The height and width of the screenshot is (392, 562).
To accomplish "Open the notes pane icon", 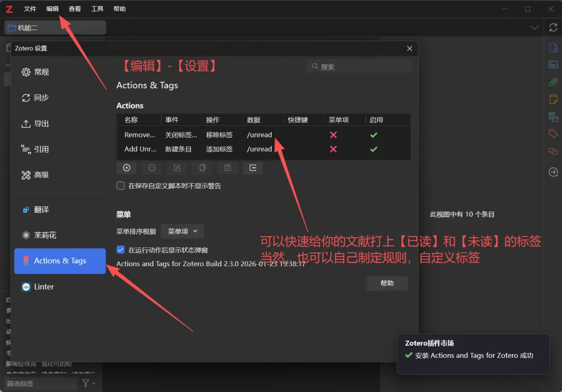I will click(x=553, y=99).
